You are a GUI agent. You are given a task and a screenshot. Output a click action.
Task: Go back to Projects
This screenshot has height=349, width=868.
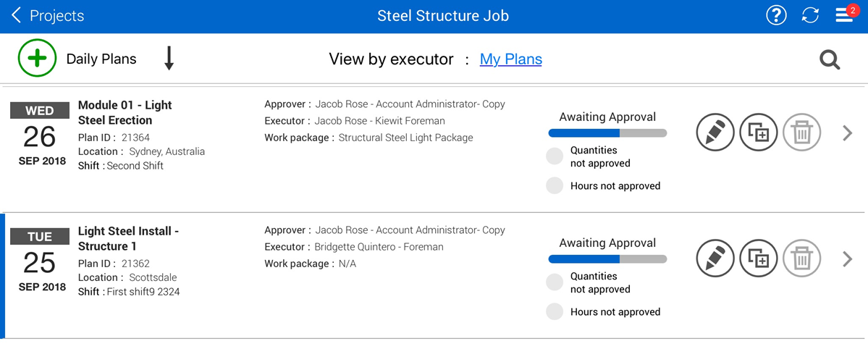[48, 16]
